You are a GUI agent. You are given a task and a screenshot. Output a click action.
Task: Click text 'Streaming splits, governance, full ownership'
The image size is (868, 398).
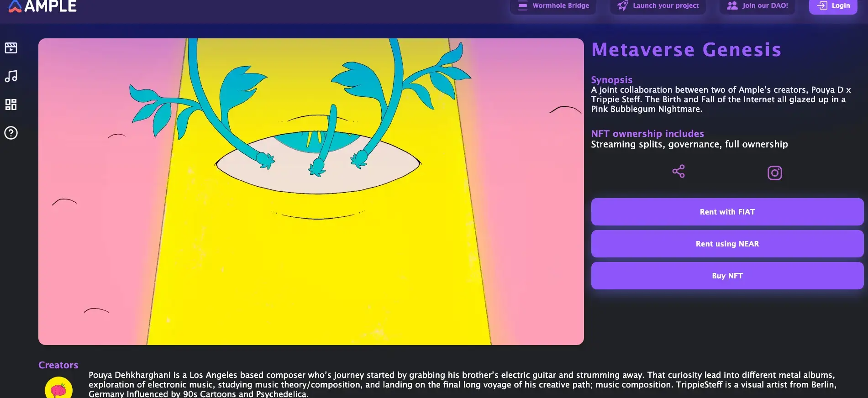(x=689, y=144)
